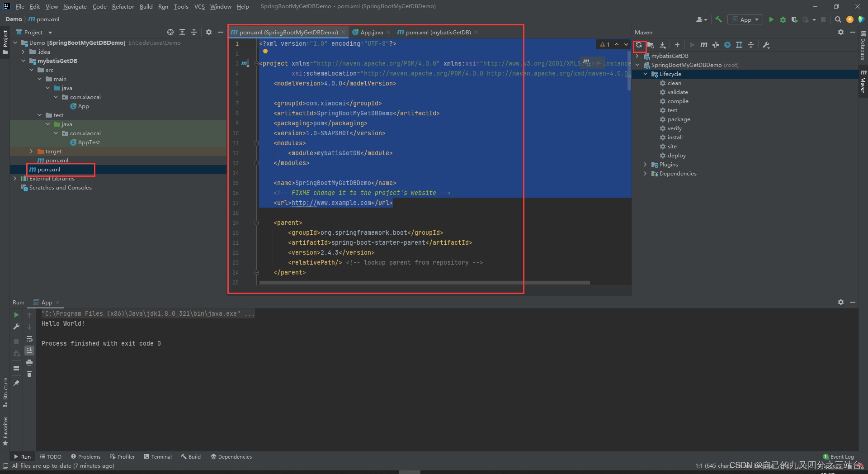
Task: Rerun App in the Run panel
Action: (16, 315)
